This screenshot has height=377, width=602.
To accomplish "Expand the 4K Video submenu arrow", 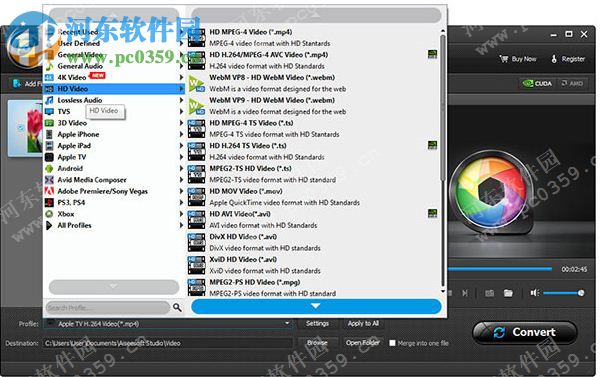I will pos(181,77).
